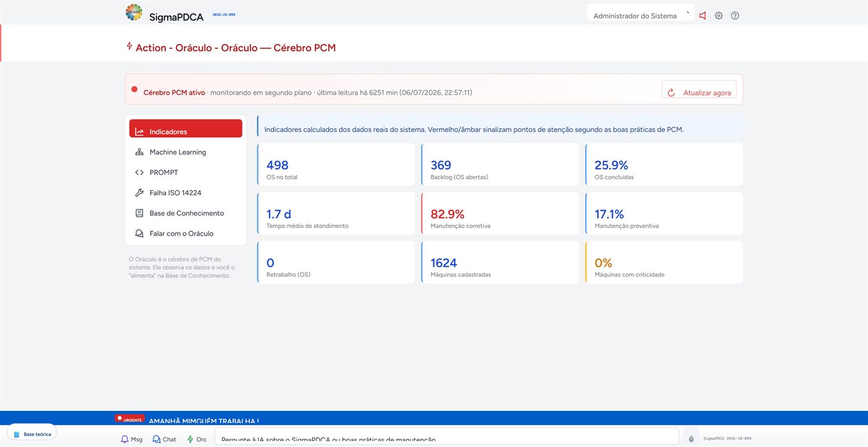The image size is (868, 447).
Task: Click the Machine Learning network icon
Action: pos(139,152)
